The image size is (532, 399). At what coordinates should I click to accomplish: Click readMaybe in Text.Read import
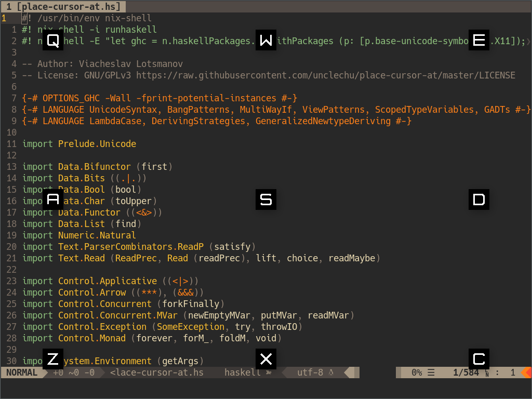[352, 258]
